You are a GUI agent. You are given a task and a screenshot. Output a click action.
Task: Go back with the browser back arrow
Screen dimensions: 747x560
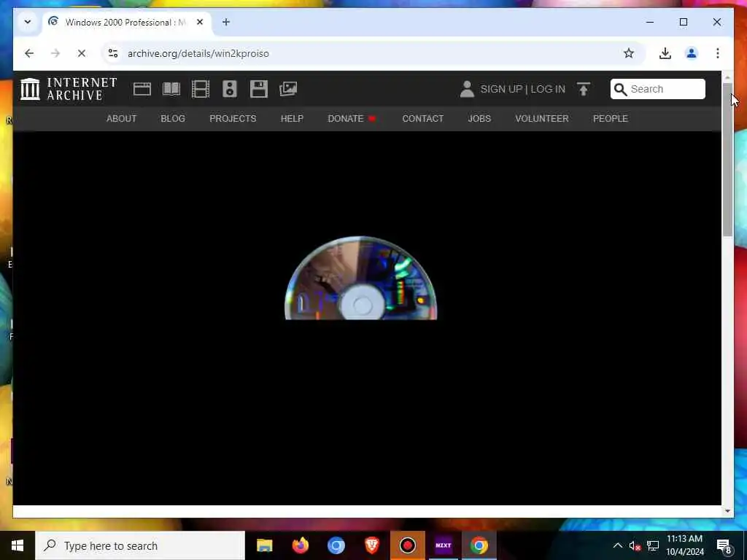point(29,53)
